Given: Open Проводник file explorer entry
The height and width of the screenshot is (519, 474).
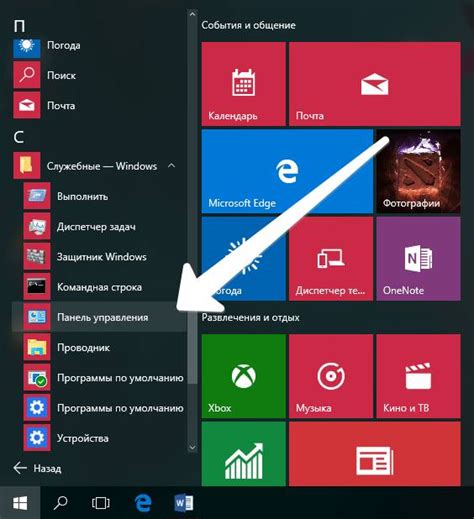Looking at the screenshot, I should pyautogui.click(x=99, y=348).
